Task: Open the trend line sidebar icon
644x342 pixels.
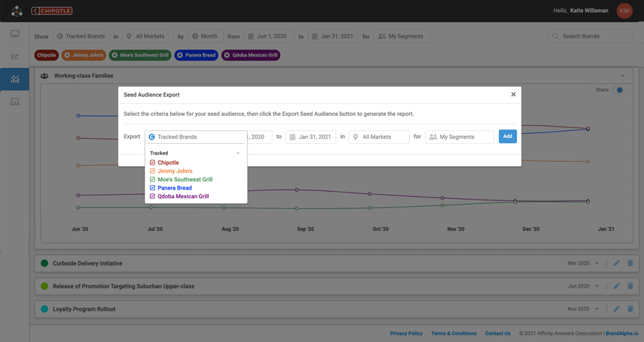Action: pyautogui.click(x=15, y=57)
